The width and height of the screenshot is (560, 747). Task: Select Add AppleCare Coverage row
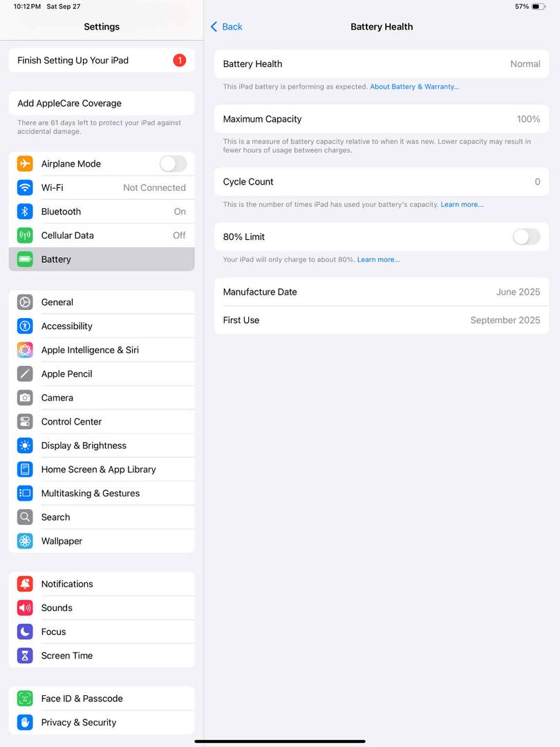click(x=102, y=103)
